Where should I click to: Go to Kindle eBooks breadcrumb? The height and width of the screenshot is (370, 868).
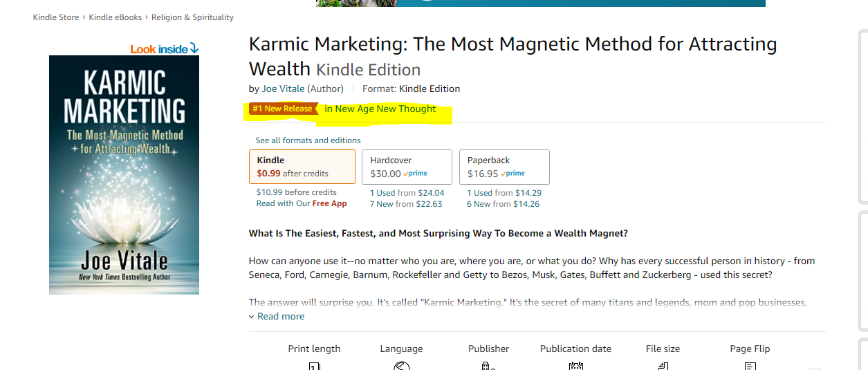116,17
